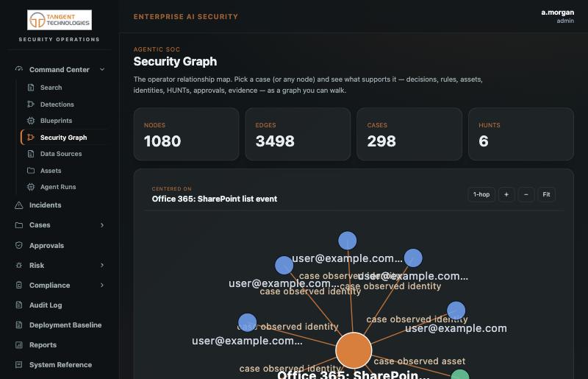Click the Cases 298 stat card
This screenshot has height=379, width=588.
(409, 134)
